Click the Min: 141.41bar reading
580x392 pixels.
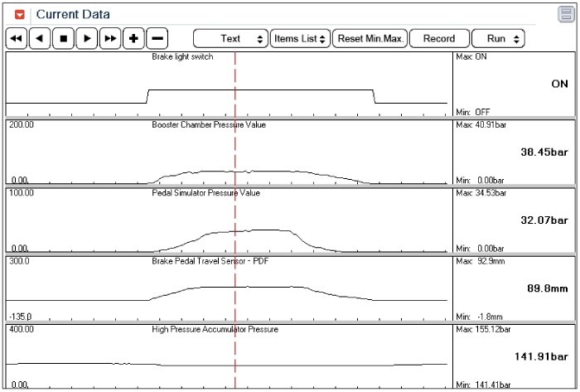(483, 385)
